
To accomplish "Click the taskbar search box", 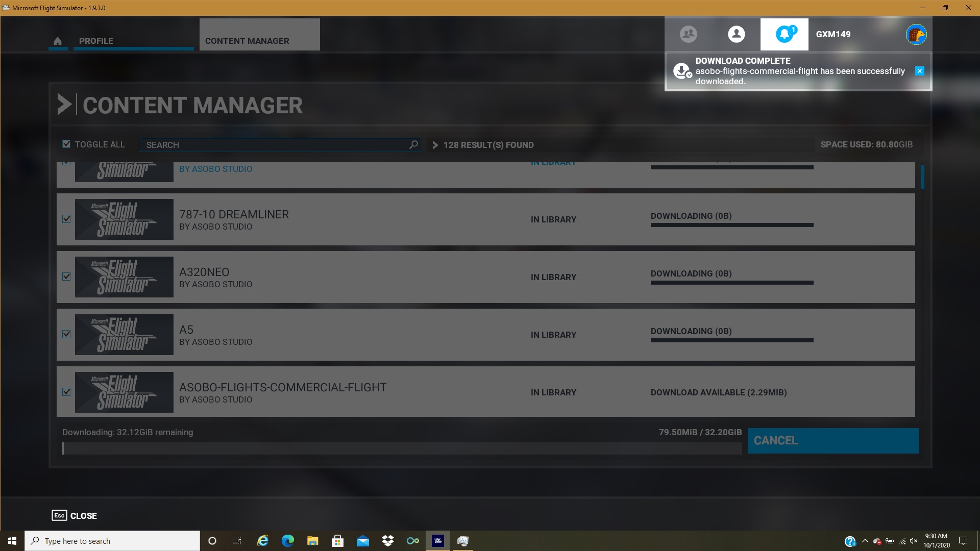I will (x=112, y=541).
